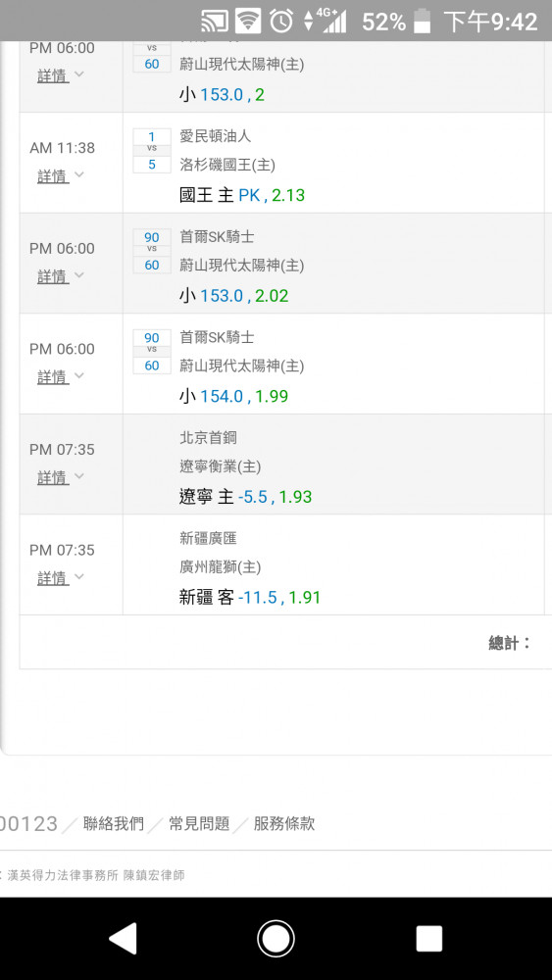The height and width of the screenshot is (980, 552).
Task: Expand 詳情 for 遼寧衡業 match row
Action: [x=60, y=477]
